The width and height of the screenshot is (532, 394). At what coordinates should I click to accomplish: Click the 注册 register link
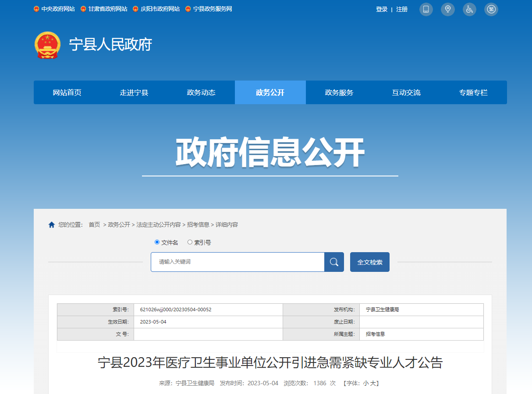coord(402,9)
